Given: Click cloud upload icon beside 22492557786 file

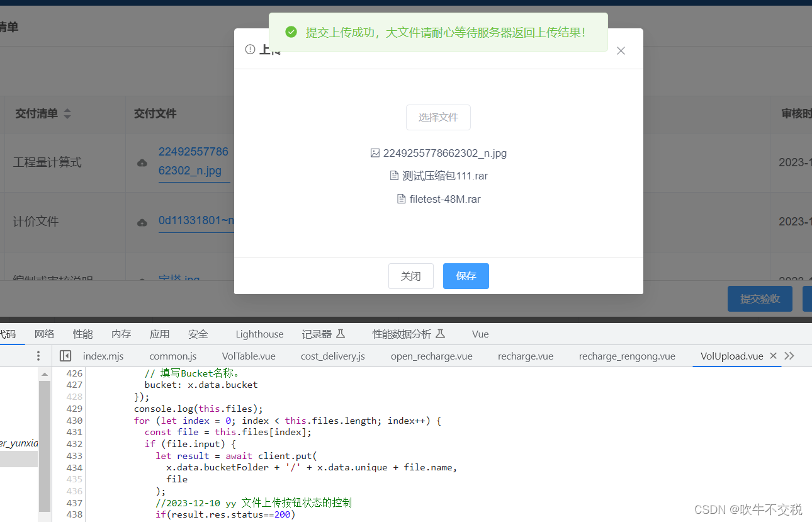Looking at the screenshot, I should click(142, 162).
